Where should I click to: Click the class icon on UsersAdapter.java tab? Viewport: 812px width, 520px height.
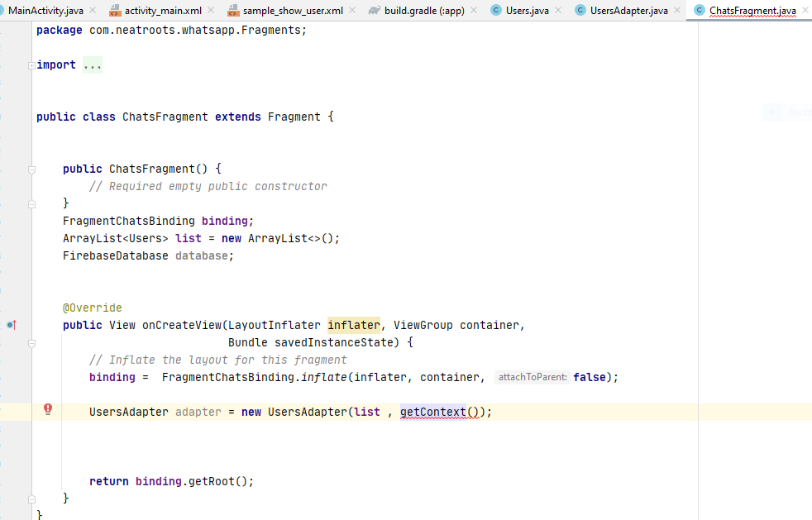pyautogui.click(x=580, y=10)
